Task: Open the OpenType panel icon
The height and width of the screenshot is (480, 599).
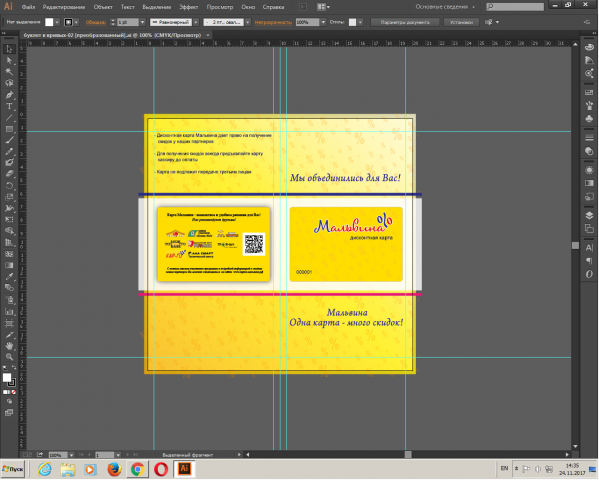Action: pyautogui.click(x=589, y=274)
